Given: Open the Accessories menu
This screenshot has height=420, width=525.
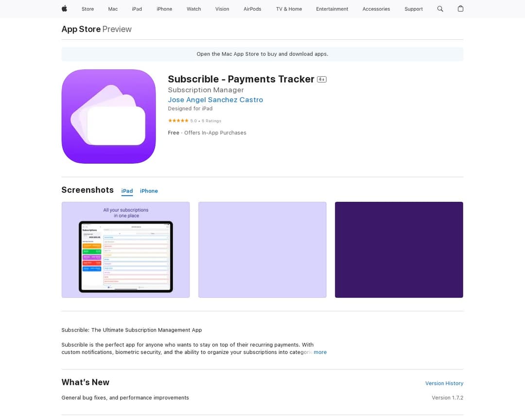Looking at the screenshot, I should [376, 9].
